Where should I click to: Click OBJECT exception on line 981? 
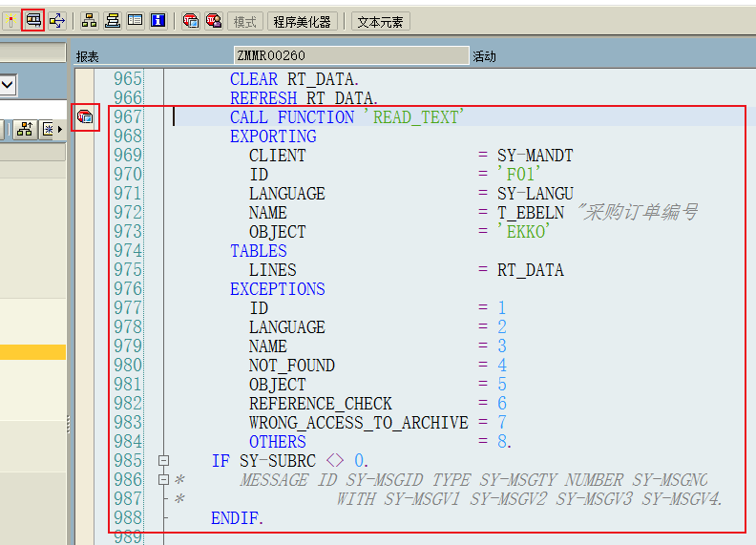[x=277, y=385]
